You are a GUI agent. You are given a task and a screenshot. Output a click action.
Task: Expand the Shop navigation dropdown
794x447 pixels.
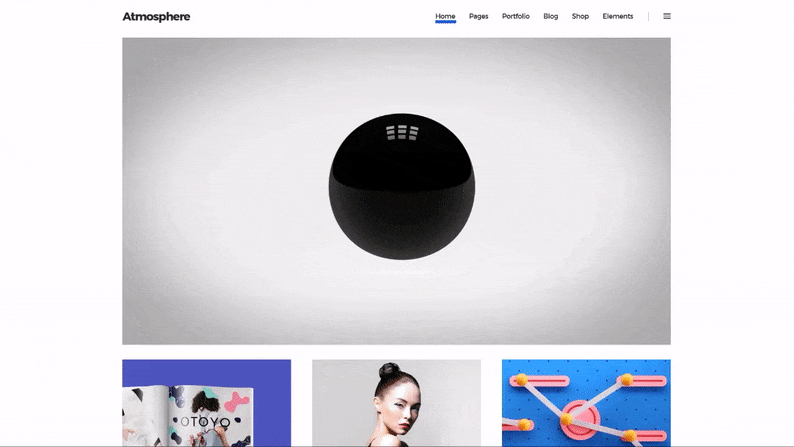tap(580, 16)
